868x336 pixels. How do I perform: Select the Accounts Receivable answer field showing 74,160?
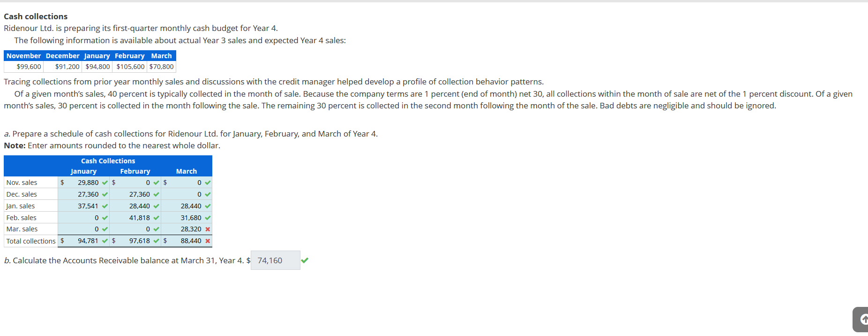(x=275, y=260)
